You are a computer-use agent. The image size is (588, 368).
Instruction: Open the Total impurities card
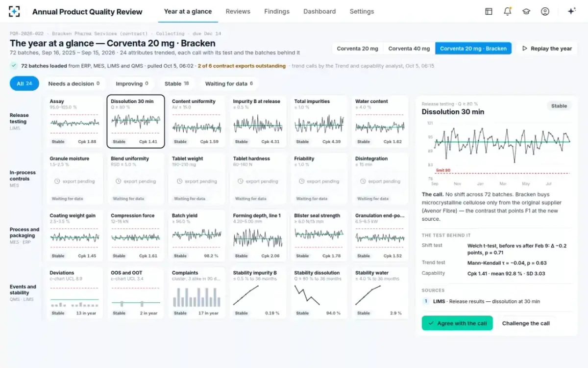pos(319,121)
